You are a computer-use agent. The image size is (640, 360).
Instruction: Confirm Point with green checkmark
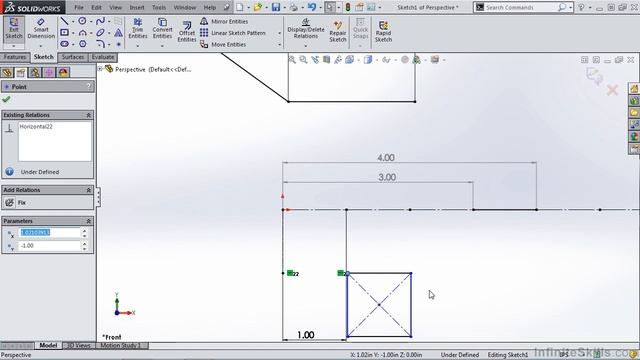coord(6,99)
